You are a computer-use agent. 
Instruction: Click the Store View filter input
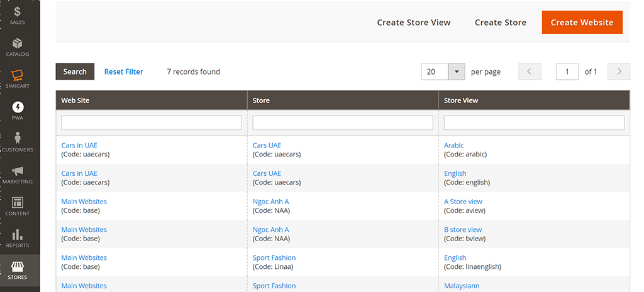click(x=534, y=122)
